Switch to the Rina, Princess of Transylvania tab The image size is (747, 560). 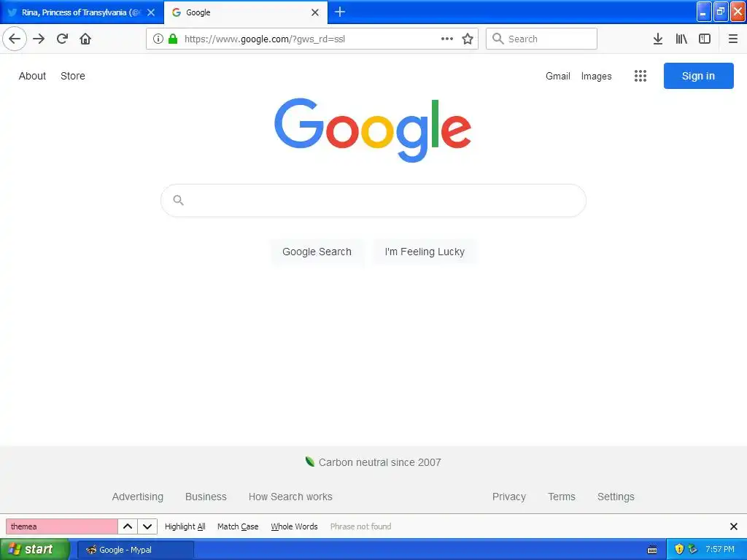coord(82,12)
